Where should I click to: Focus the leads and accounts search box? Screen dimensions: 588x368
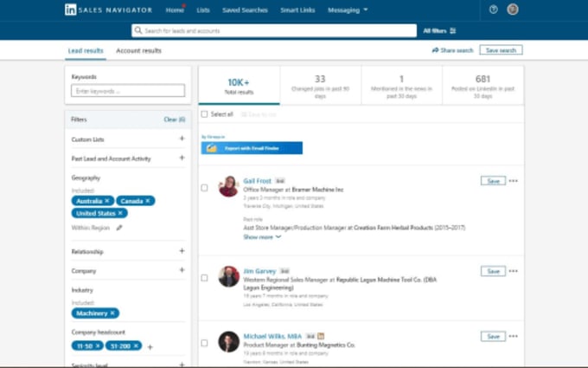point(274,31)
